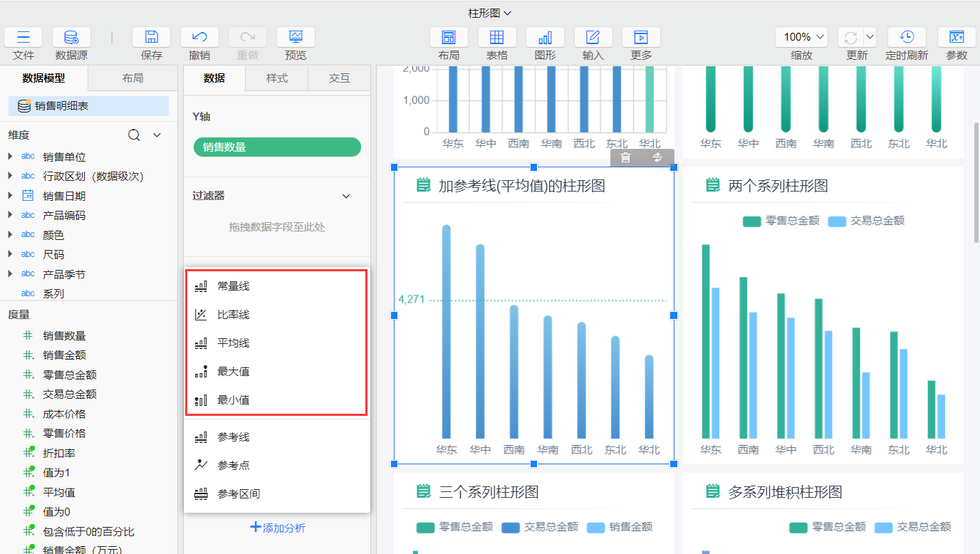Click the 销售数量 Y-axis field pill
Image resolution: width=980 pixels, height=554 pixels.
pyautogui.click(x=277, y=147)
